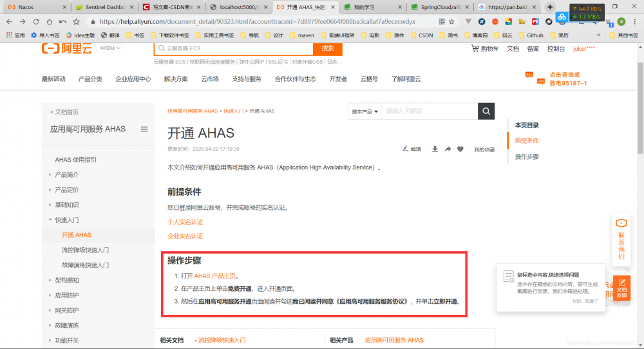Open the CSDN bookmark folder
The width and height of the screenshot is (644, 349).
pos(422,35)
